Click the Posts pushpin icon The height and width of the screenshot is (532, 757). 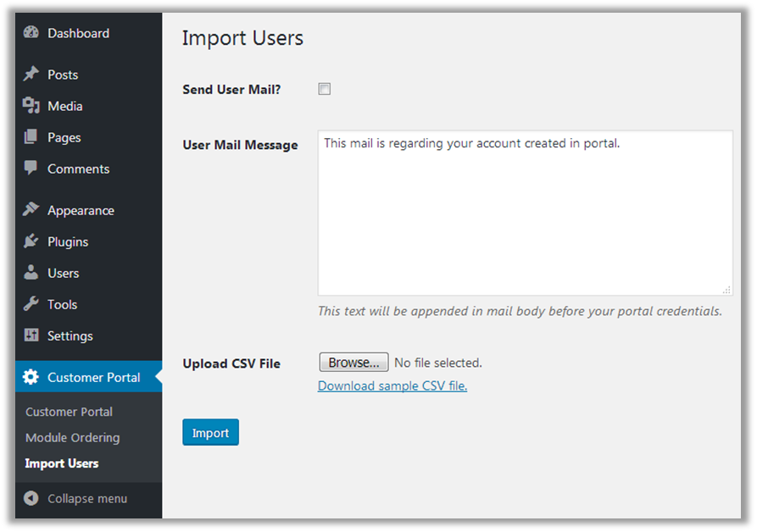(x=31, y=75)
